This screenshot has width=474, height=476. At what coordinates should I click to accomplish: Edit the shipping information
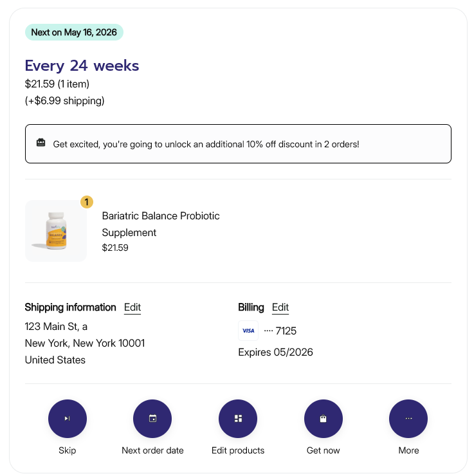tap(132, 307)
